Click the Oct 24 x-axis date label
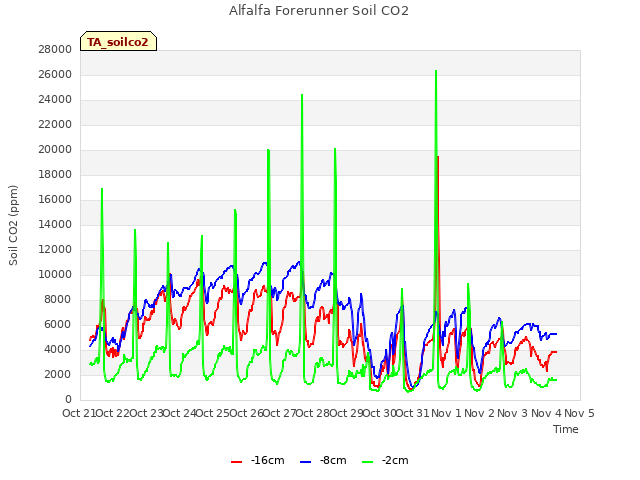 [179, 413]
